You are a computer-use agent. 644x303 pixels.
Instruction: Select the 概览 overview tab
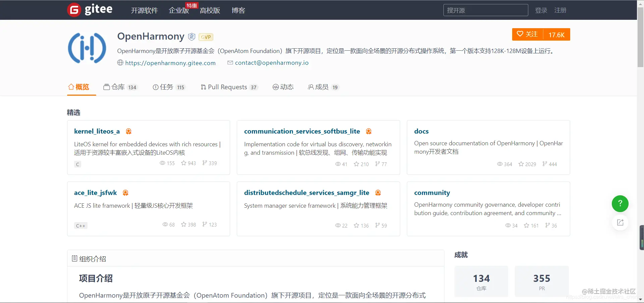pos(79,87)
